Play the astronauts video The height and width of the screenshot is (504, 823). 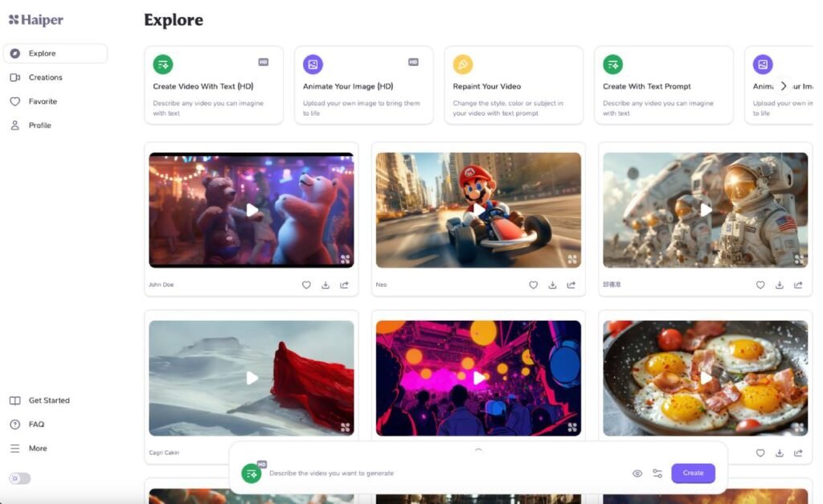click(706, 210)
